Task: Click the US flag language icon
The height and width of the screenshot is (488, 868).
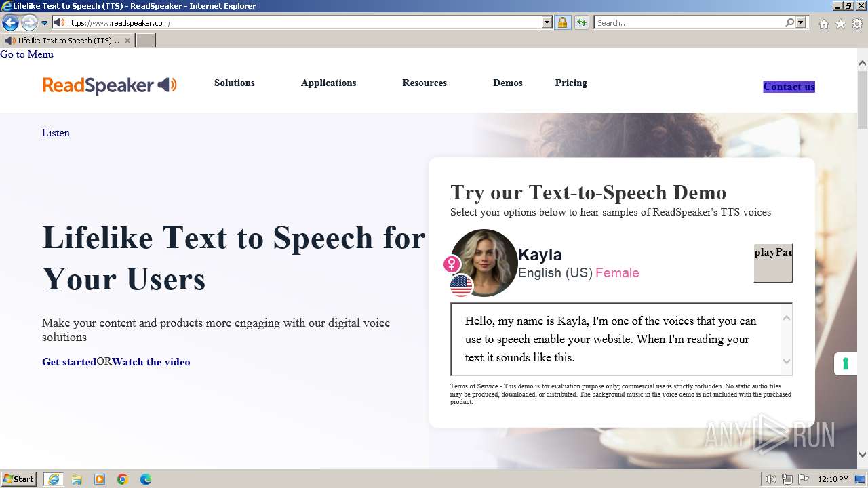Action: pos(461,285)
